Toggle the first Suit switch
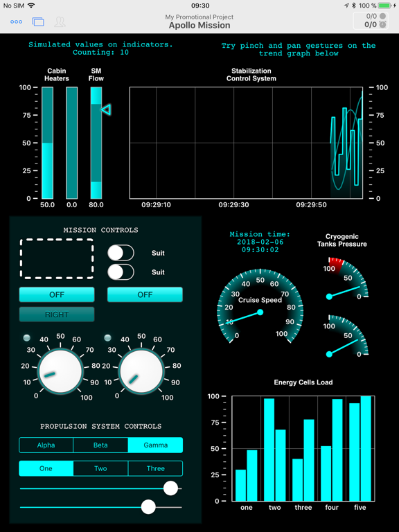 click(x=121, y=253)
